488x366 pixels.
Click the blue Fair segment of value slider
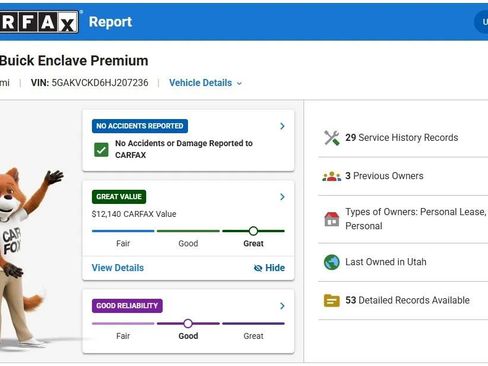(x=123, y=231)
